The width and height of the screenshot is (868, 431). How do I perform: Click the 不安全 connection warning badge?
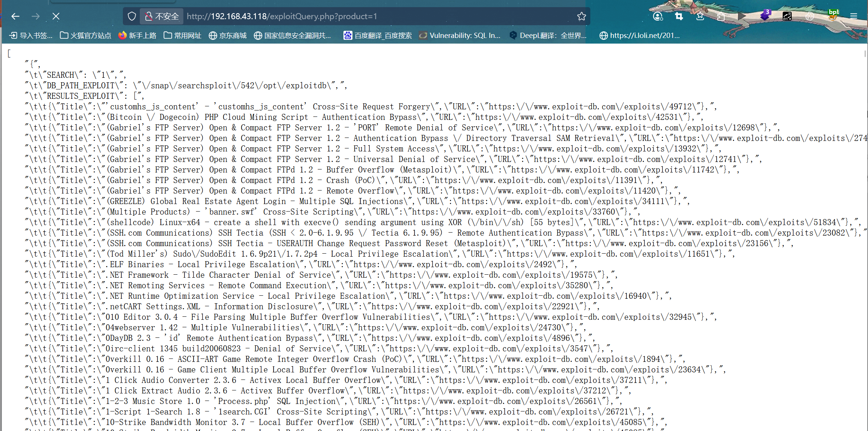[162, 16]
